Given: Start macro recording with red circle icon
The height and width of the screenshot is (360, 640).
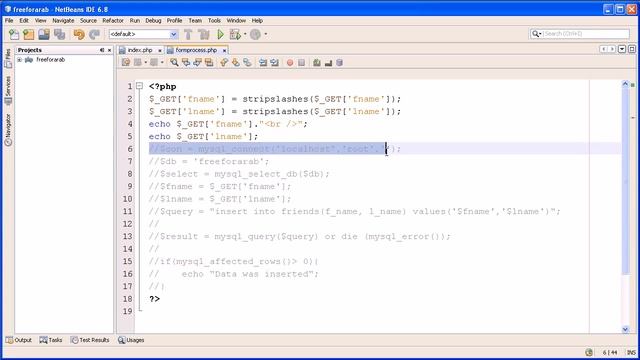Looking at the screenshot, I should pos(290,62).
